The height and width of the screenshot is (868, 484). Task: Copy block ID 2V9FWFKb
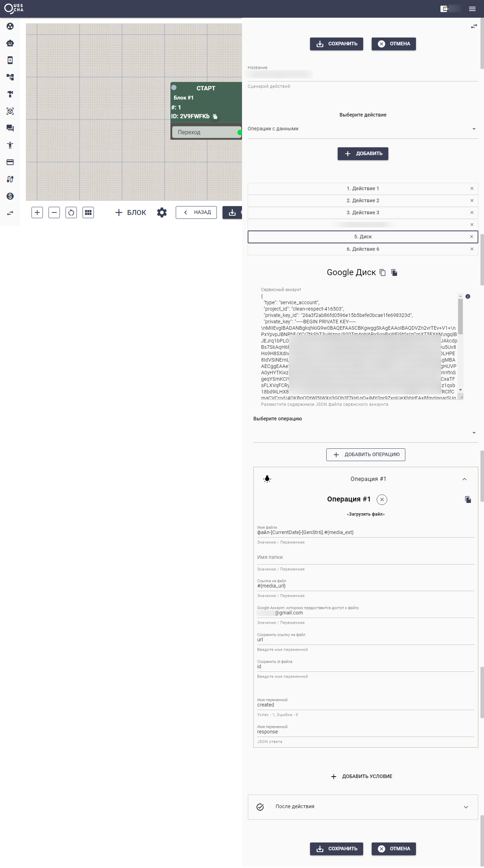pyautogui.click(x=215, y=117)
